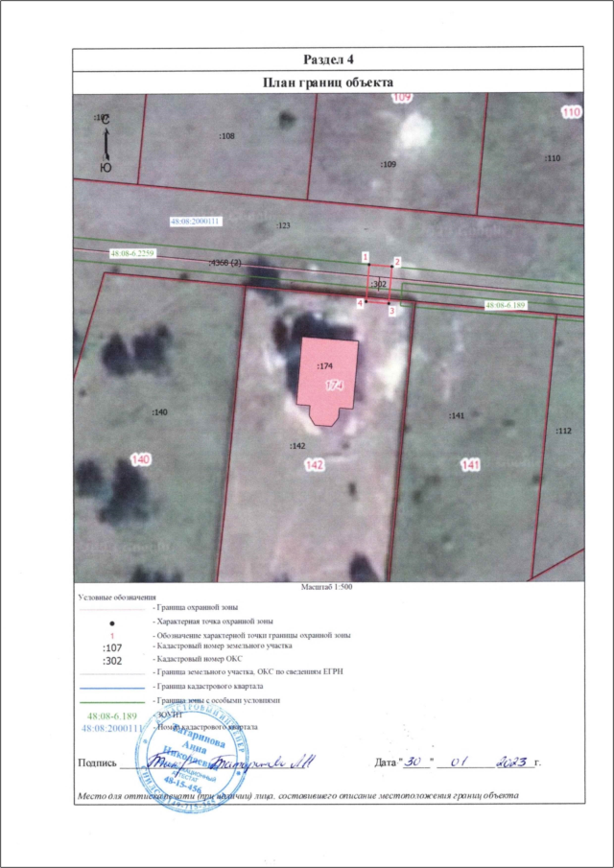Click the 'Условные обозначения' legend heading

(116, 597)
